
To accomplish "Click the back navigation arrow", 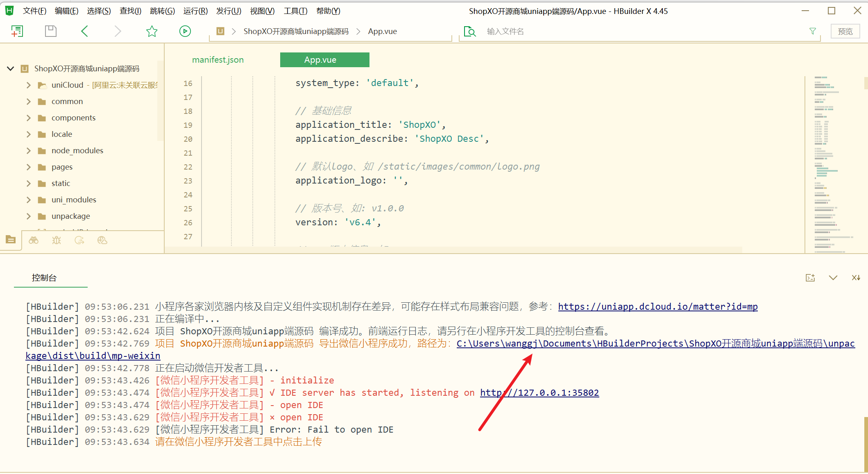I will 85,31.
